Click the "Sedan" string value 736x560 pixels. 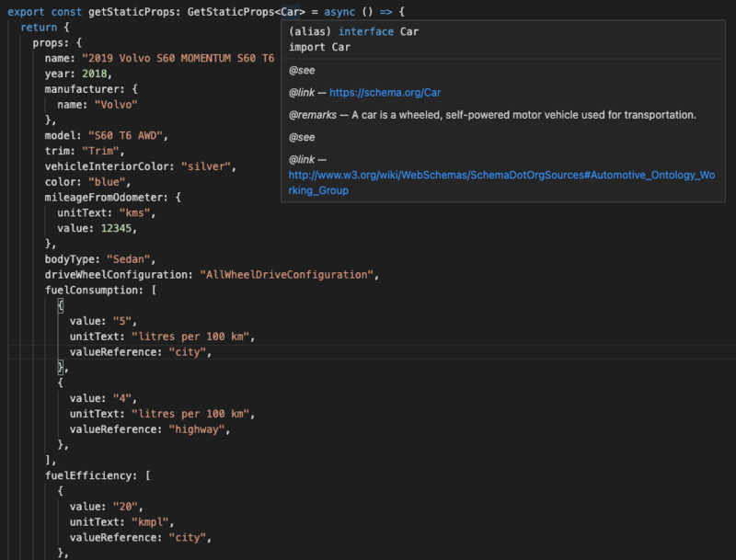pos(128,259)
